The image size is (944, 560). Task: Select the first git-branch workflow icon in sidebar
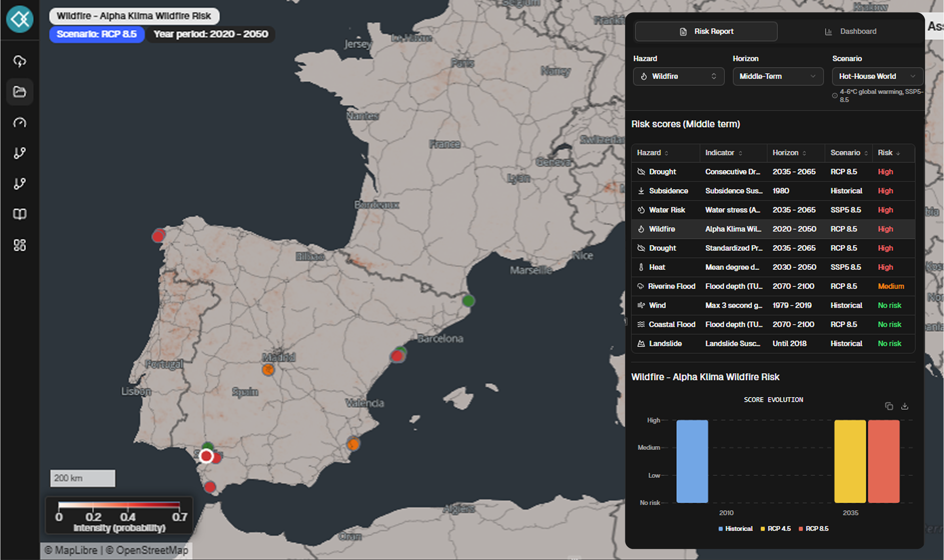[x=19, y=153]
